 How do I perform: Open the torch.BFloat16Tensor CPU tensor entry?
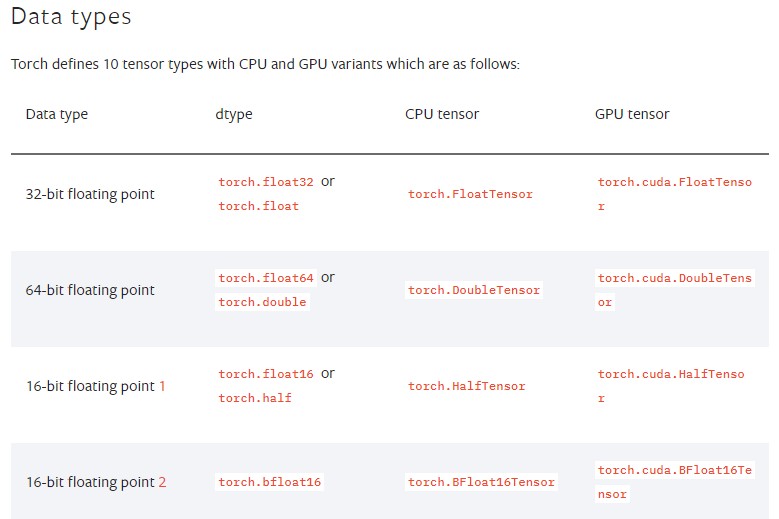(x=481, y=482)
